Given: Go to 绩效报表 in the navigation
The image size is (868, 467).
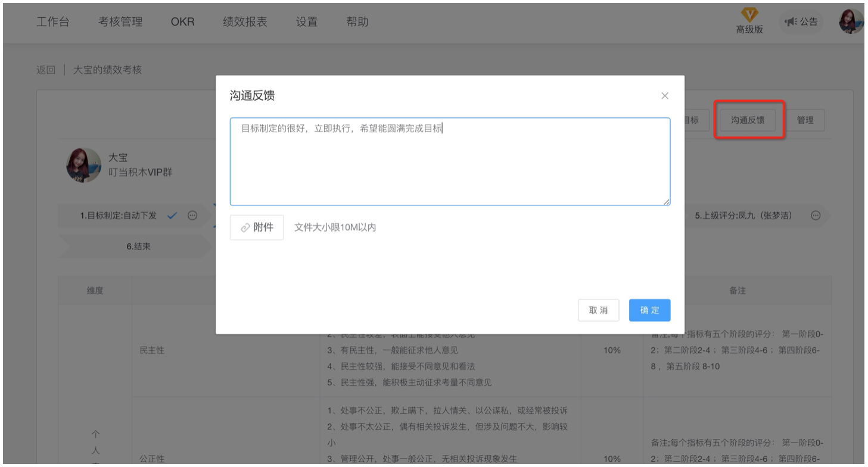Looking at the screenshot, I should coord(245,22).
